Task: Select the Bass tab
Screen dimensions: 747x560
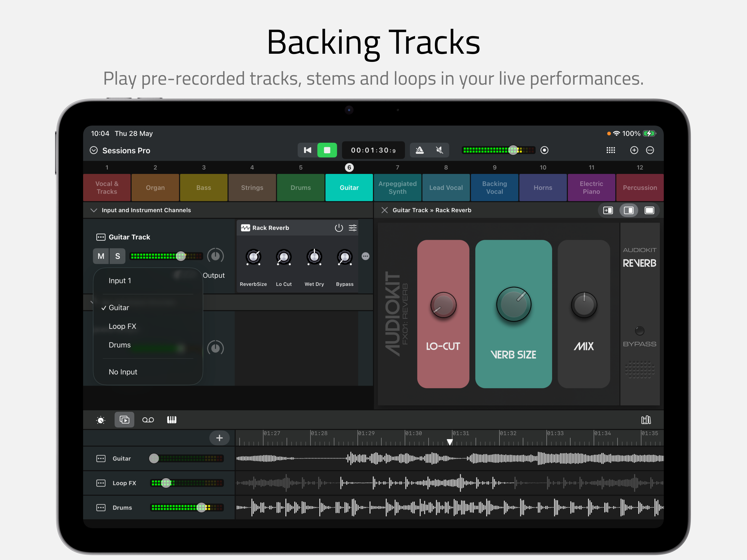Action: [204, 188]
